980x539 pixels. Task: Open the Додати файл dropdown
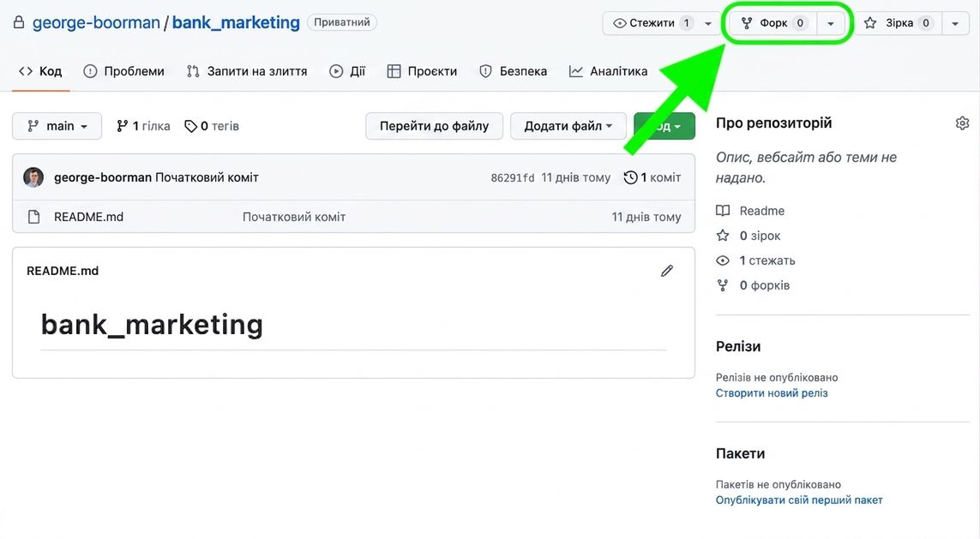(568, 126)
